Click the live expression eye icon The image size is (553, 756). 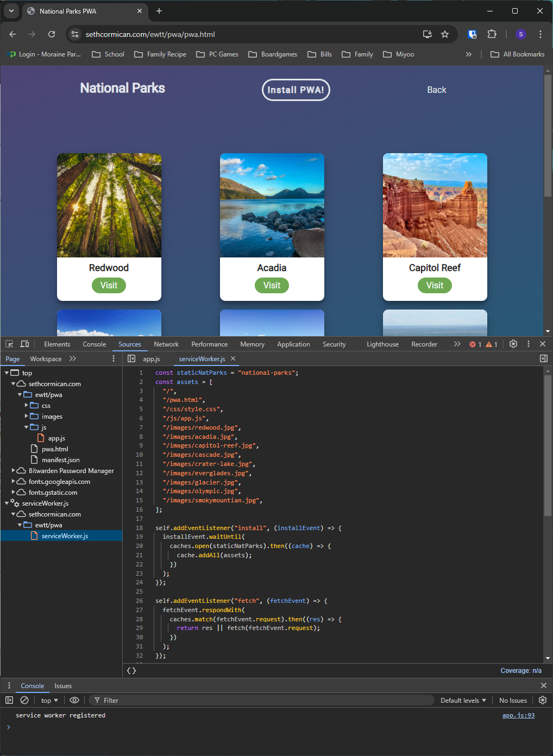point(74,700)
